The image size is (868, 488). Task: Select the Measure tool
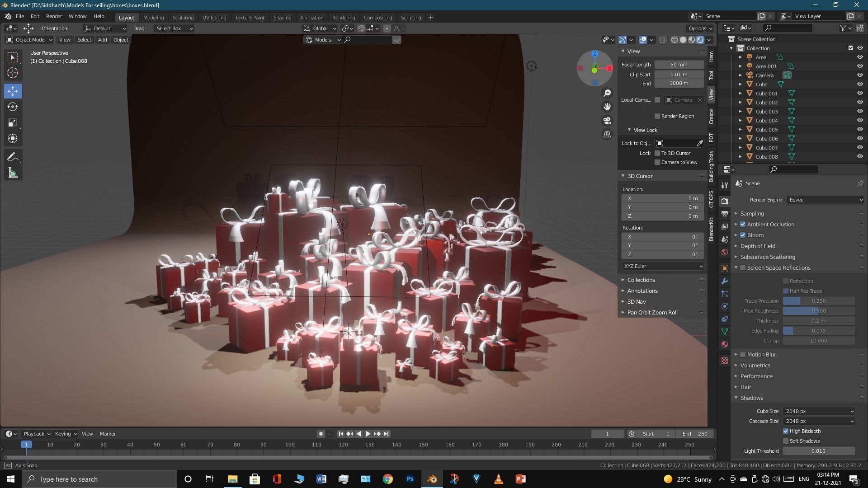[13, 173]
